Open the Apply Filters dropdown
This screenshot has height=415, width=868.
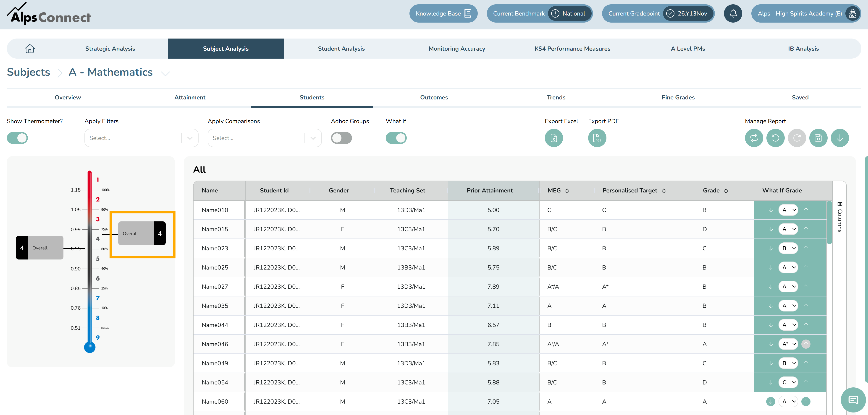click(141, 138)
